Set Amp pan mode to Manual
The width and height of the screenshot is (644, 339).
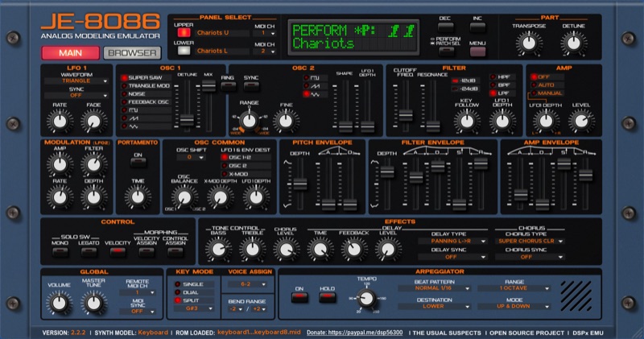tap(547, 93)
